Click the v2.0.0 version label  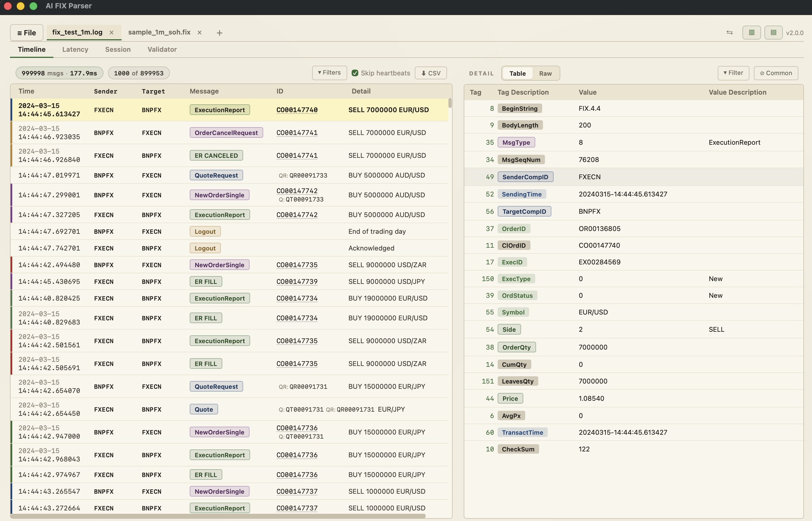(794, 33)
